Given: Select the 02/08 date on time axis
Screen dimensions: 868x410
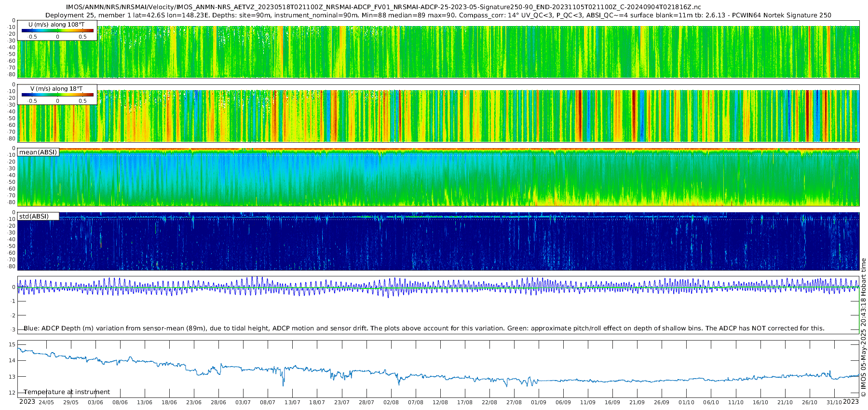Looking at the screenshot, I should pos(391,402).
